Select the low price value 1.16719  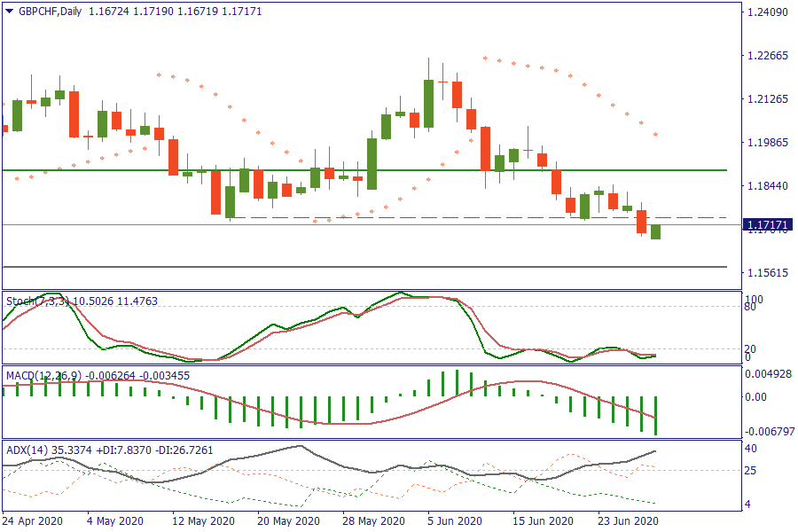pos(198,12)
